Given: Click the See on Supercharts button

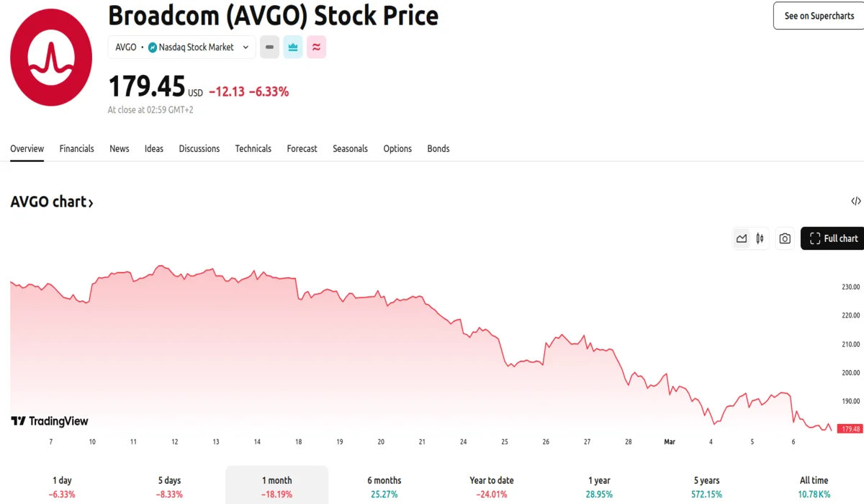Looking at the screenshot, I should click(819, 15).
